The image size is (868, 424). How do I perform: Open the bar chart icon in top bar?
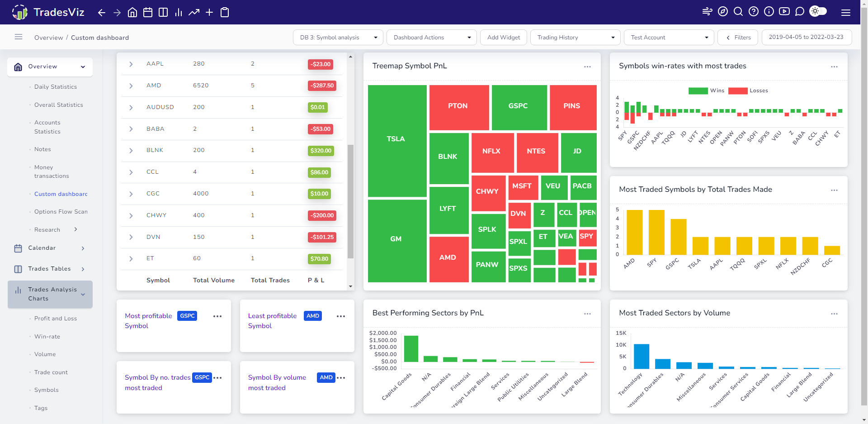179,13
